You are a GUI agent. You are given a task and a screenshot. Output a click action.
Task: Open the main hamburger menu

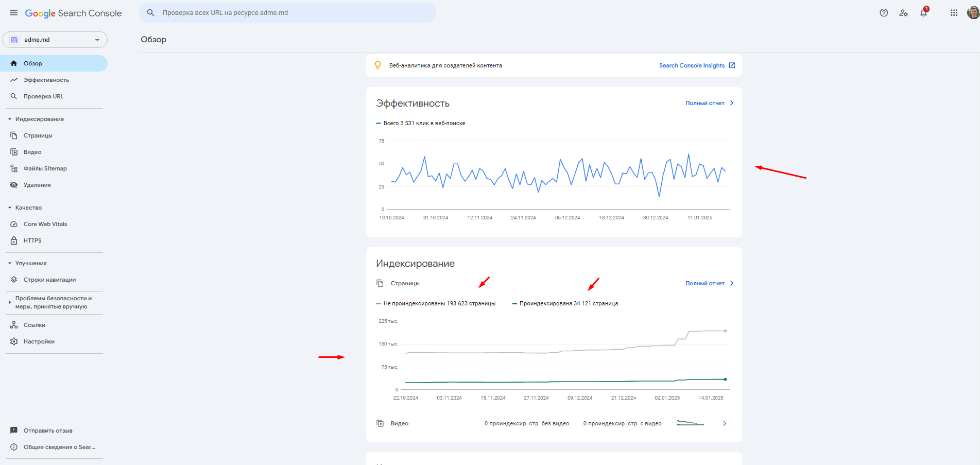[x=14, y=13]
